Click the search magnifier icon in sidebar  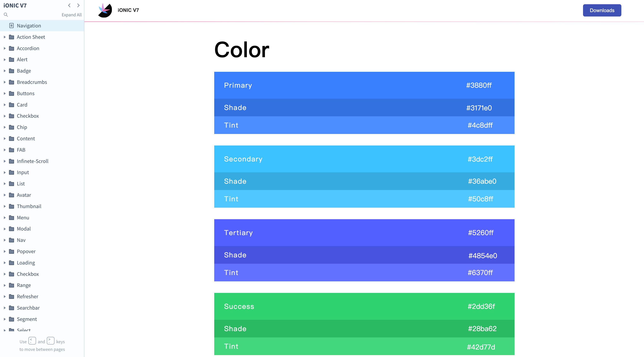point(6,15)
